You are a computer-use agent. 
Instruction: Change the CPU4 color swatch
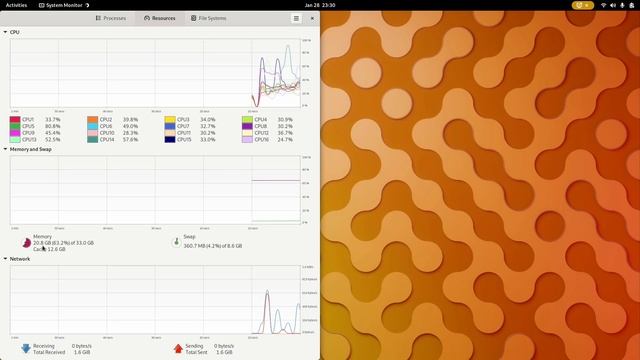247,120
